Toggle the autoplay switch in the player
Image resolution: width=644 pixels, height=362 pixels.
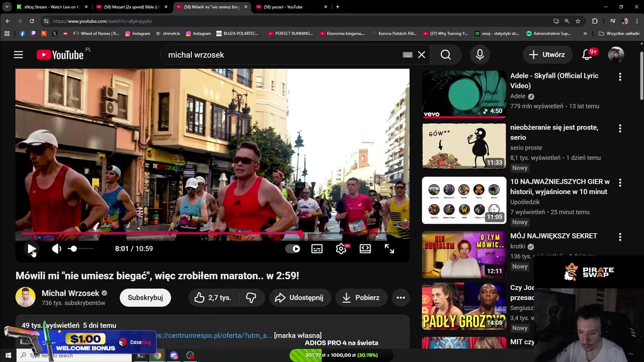(292, 248)
